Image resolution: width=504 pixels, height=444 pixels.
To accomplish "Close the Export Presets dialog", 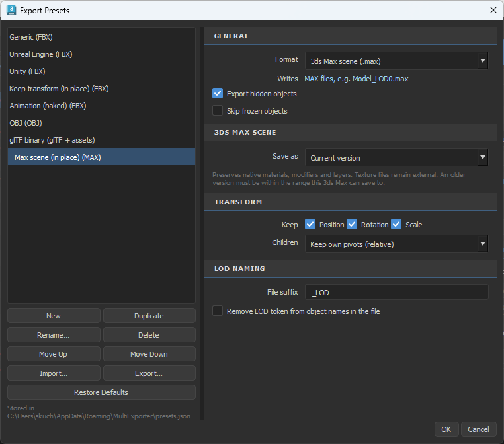I will click(x=493, y=10).
